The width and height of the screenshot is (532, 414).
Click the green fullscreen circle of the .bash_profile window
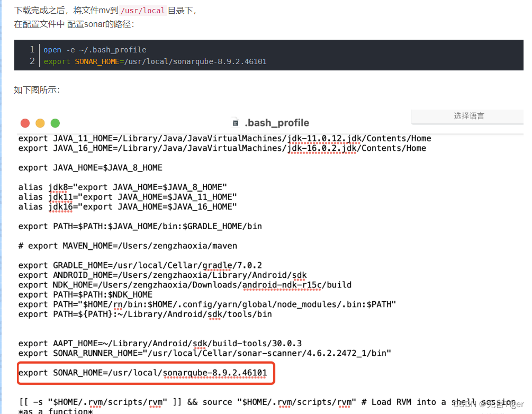coord(55,123)
